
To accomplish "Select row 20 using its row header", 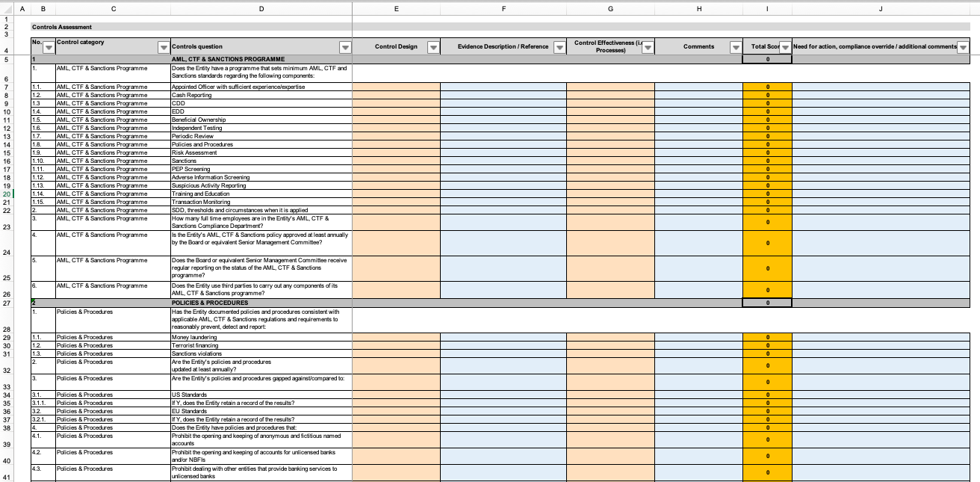I will [7, 194].
